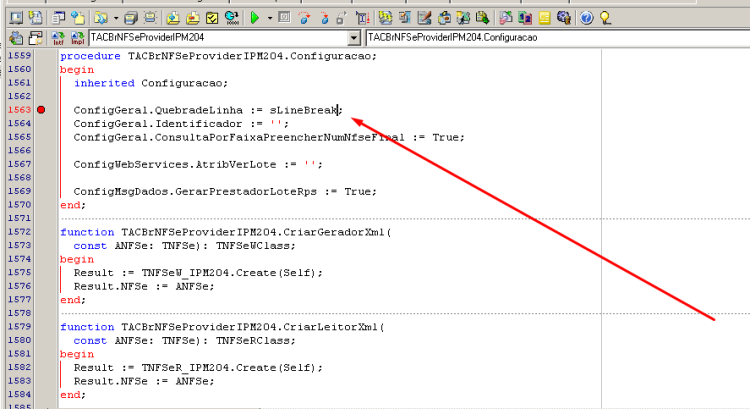
Task: Click the monitor icon at toolbar start
Action: click(16, 18)
